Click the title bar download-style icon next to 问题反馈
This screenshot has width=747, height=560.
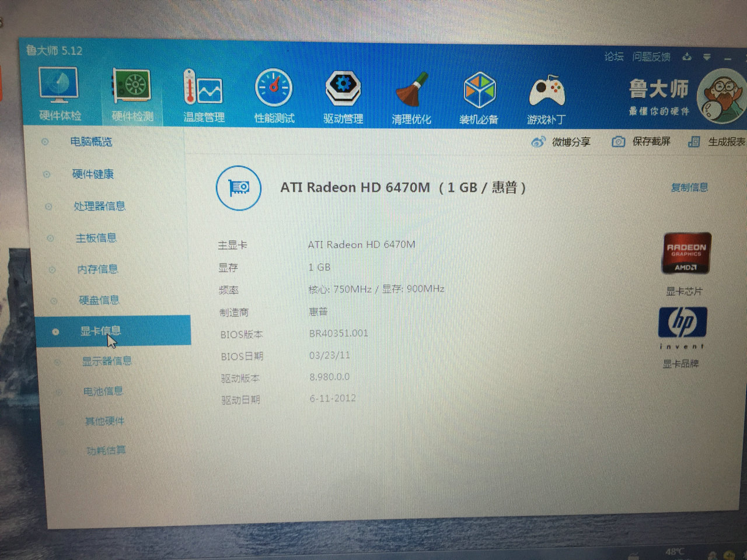(x=687, y=57)
